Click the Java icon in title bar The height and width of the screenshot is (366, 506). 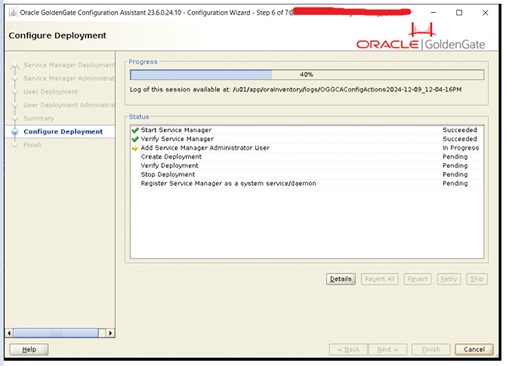pos(13,13)
